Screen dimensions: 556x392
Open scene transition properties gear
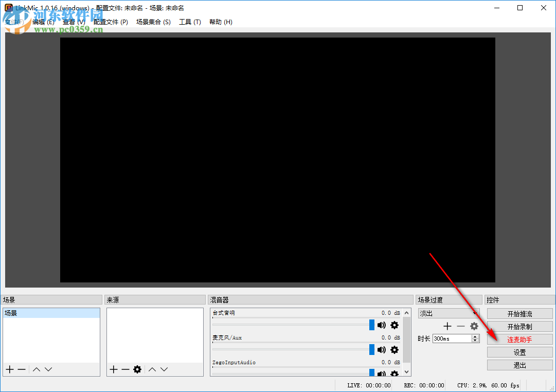pyautogui.click(x=474, y=326)
